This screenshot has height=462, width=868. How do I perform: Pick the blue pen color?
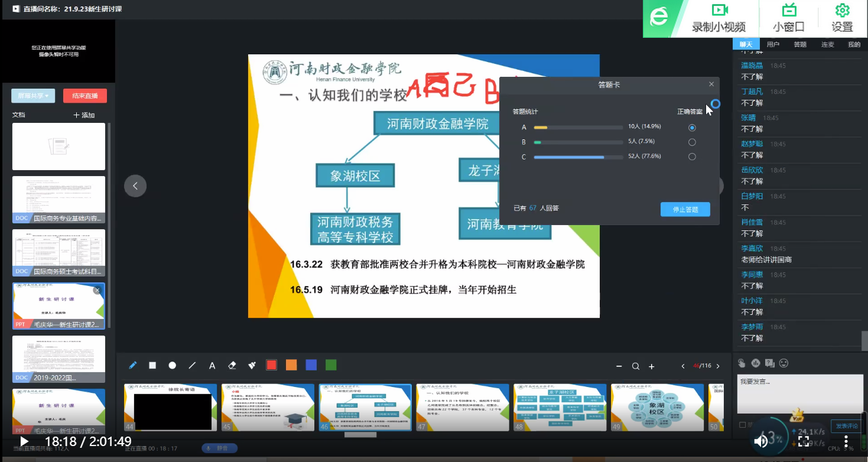(x=311, y=365)
